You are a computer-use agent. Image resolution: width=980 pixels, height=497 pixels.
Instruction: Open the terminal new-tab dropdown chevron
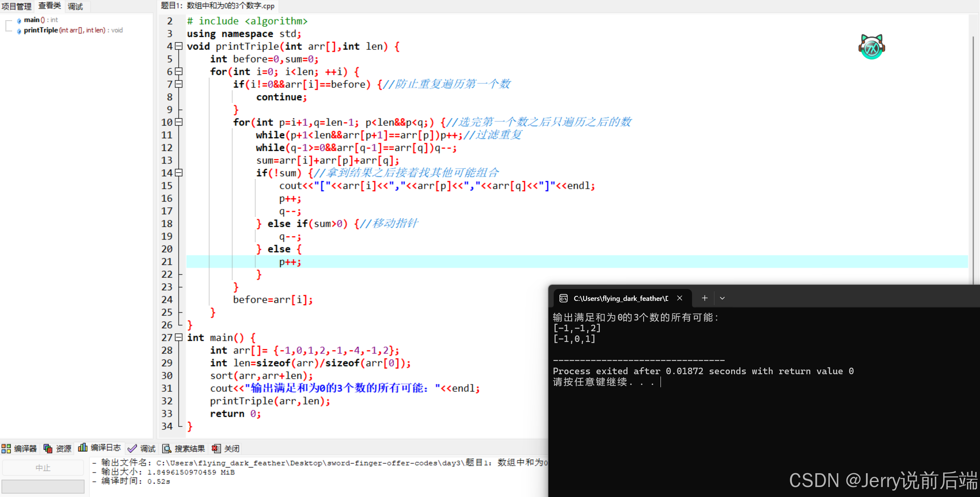click(722, 298)
